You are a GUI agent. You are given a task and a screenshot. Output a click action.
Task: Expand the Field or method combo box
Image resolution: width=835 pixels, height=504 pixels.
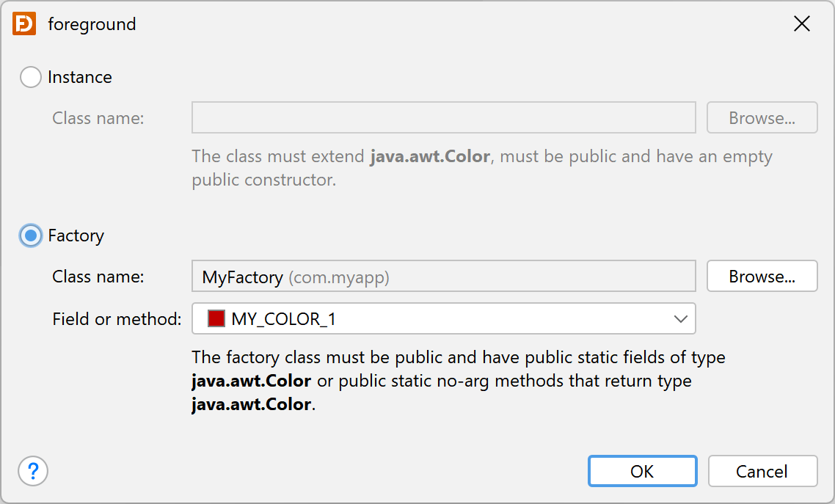point(444,318)
